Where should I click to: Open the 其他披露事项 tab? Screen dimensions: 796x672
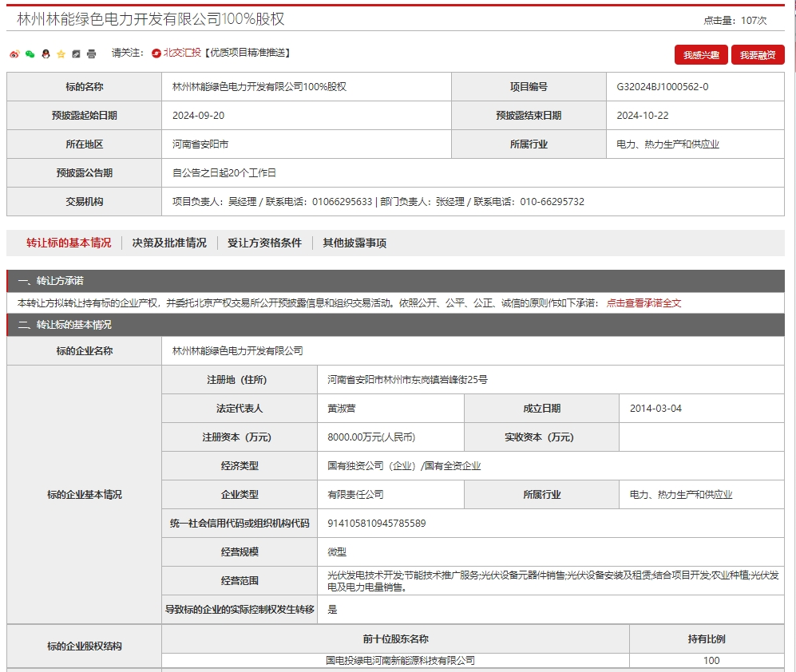click(x=354, y=243)
